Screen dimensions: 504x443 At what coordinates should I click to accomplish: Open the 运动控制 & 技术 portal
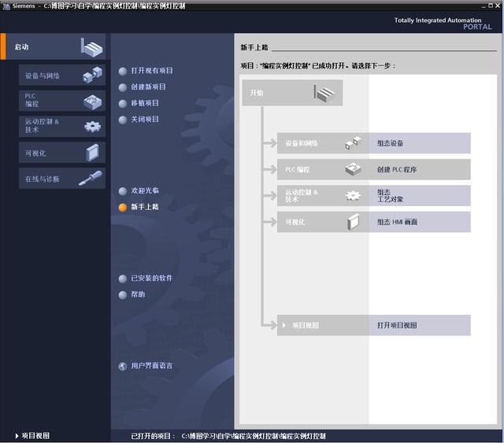point(62,126)
